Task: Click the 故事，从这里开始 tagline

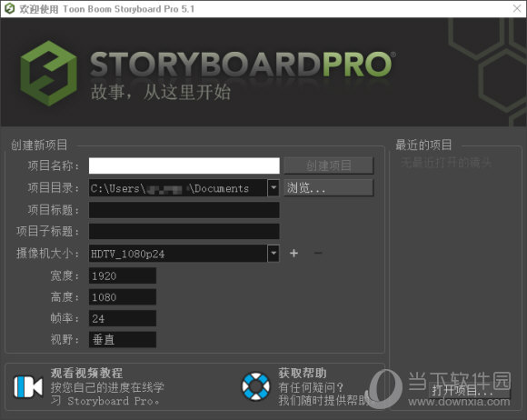Action: (x=161, y=92)
